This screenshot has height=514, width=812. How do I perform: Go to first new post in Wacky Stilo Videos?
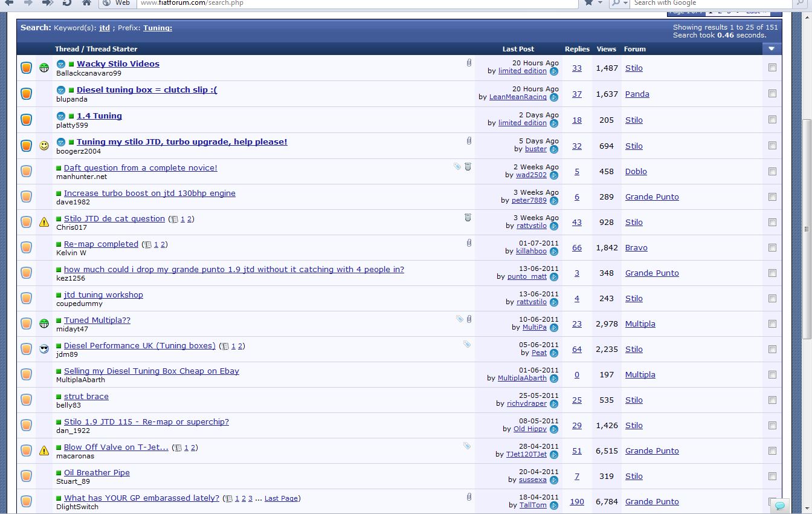61,64
